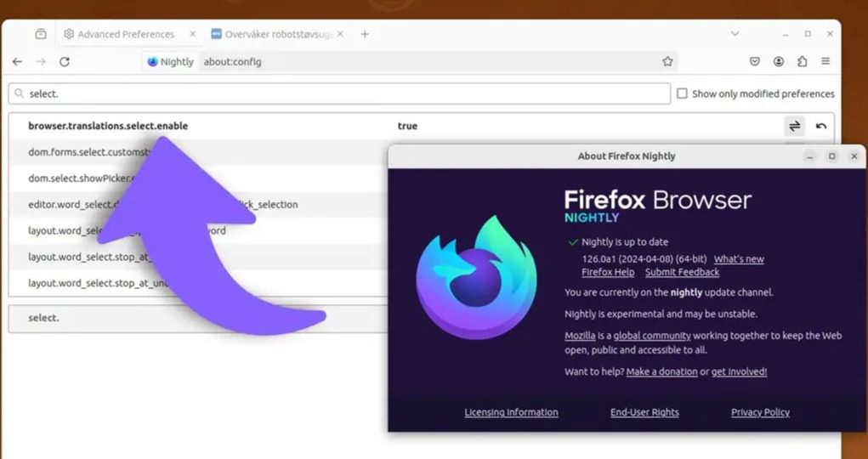Open Submit Feedback link
868x459 pixels.
tap(682, 272)
